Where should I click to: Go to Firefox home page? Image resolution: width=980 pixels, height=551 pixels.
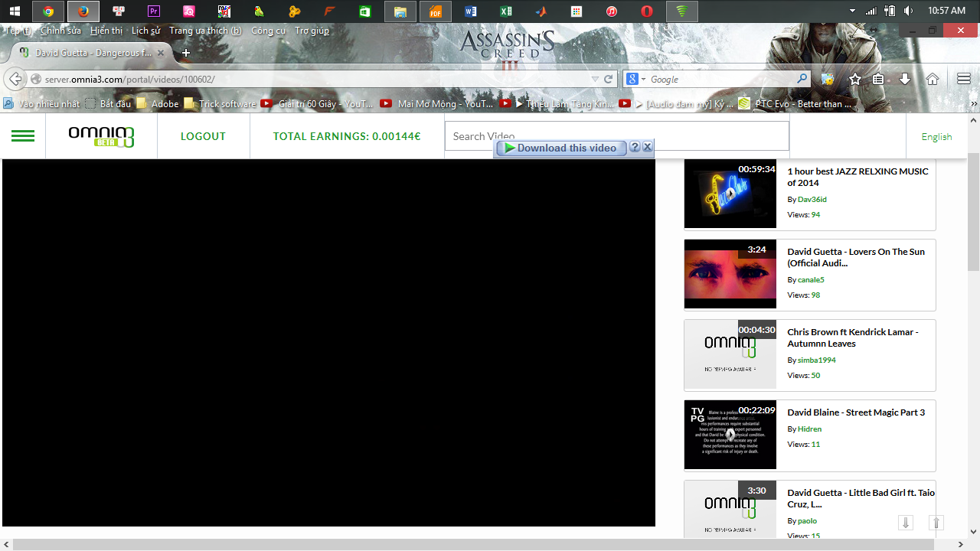click(x=932, y=79)
